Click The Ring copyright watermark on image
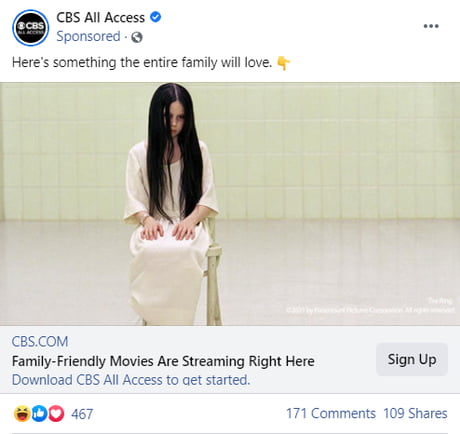This screenshot has height=434, width=460. pos(370,306)
